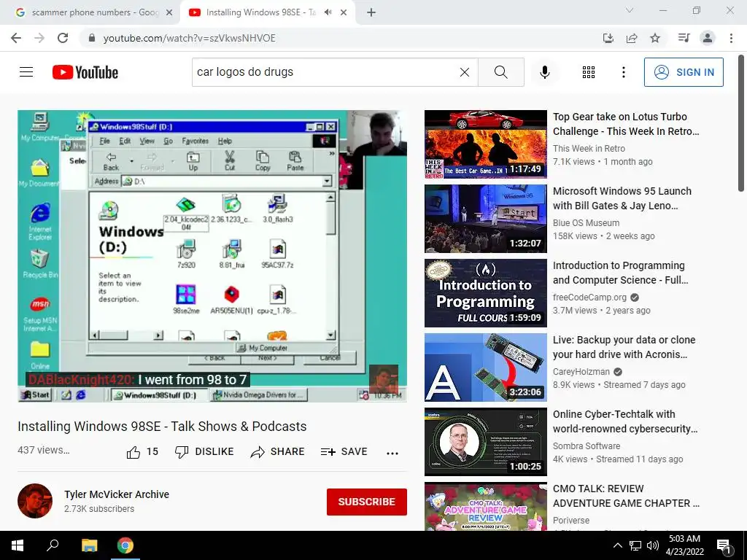
Task: Click the Tyler McVicker Archive channel name
Action: (x=117, y=494)
